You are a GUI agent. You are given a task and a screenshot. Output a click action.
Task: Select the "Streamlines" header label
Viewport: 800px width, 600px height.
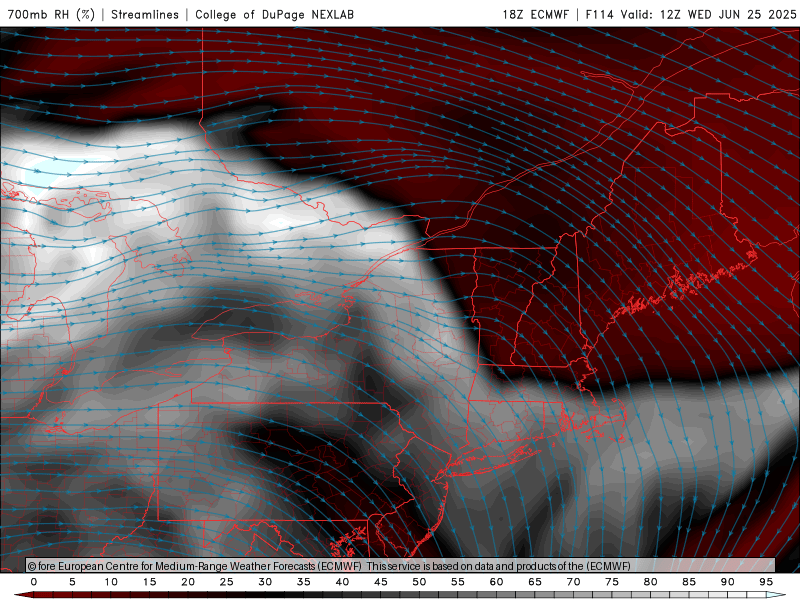(x=145, y=14)
